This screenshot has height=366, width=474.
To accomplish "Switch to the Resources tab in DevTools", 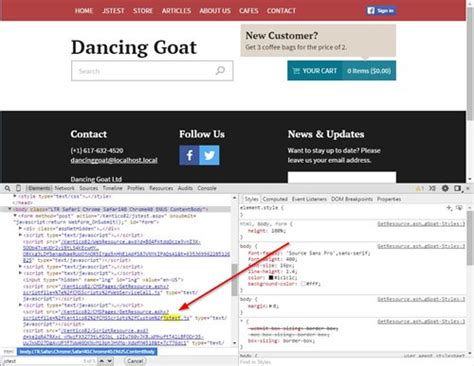I will click(x=161, y=188).
